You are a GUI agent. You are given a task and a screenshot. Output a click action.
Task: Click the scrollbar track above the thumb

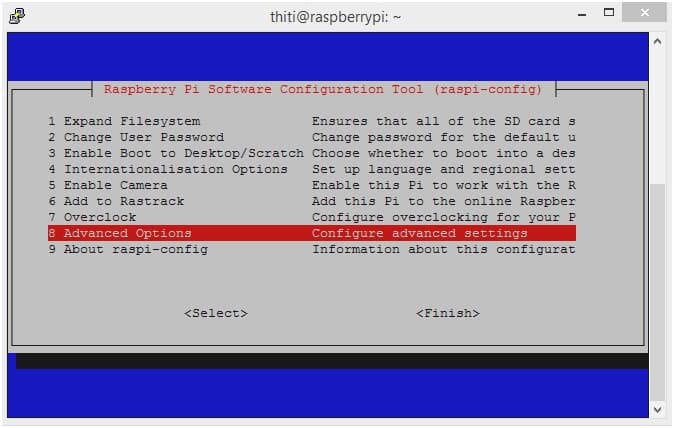coord(657,116)
